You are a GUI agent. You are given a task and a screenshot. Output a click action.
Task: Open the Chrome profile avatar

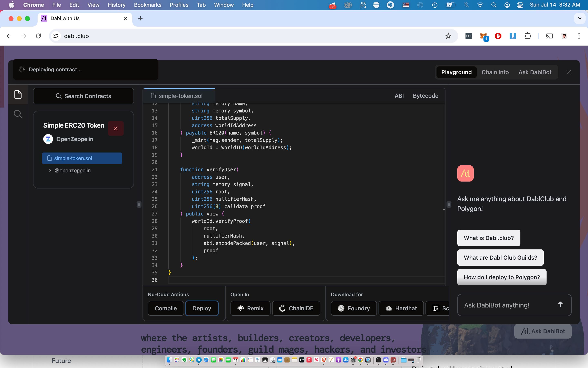click(564, 36)
